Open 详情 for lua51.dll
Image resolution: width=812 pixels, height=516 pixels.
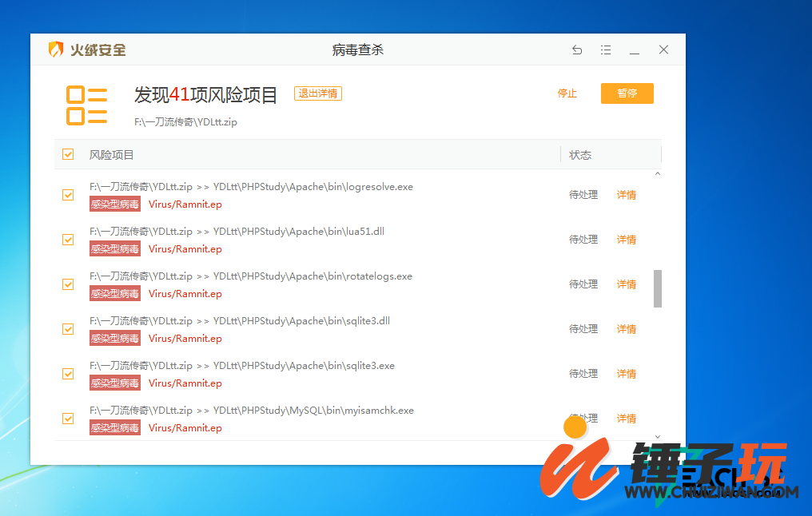coord(626,240)
